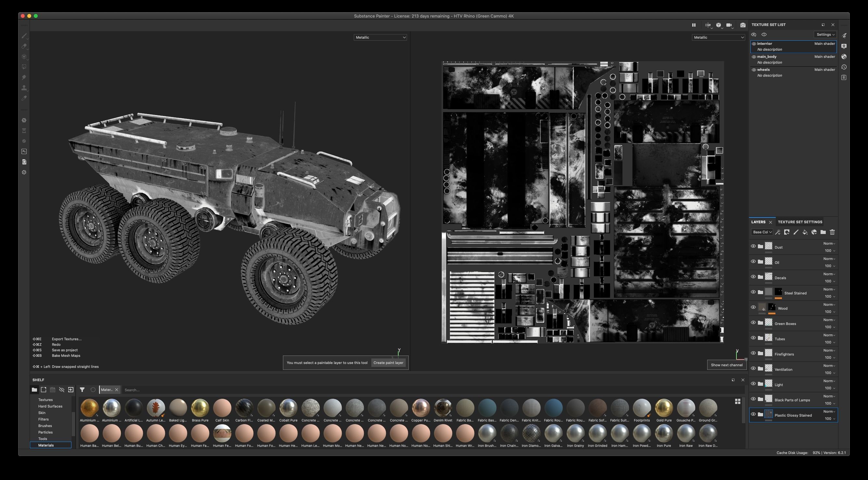Select the main_body texture set
868x480 pixels.
pos(794,59)
